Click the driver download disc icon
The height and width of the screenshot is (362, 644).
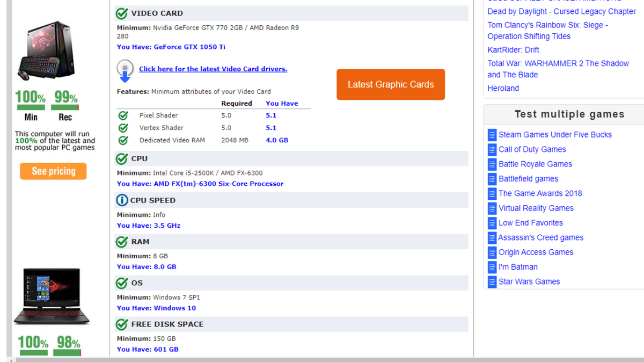[x=125, y=70]
